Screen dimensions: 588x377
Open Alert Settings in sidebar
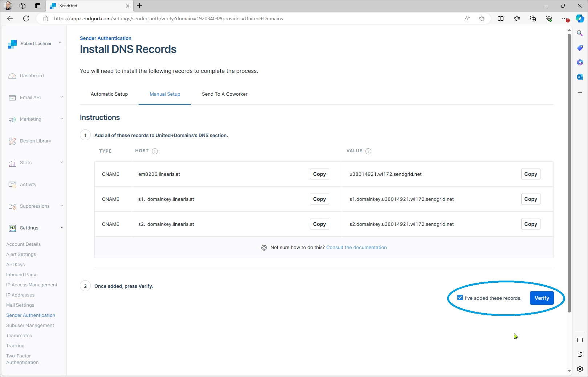point(21,254)
